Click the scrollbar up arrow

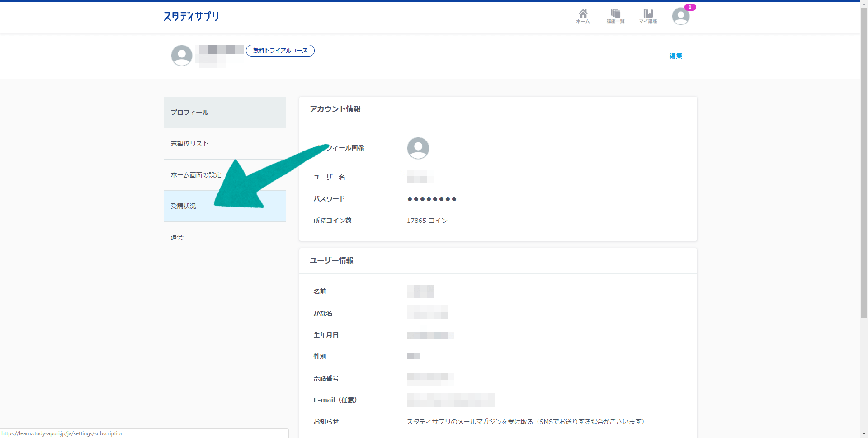tap(864, 4)
